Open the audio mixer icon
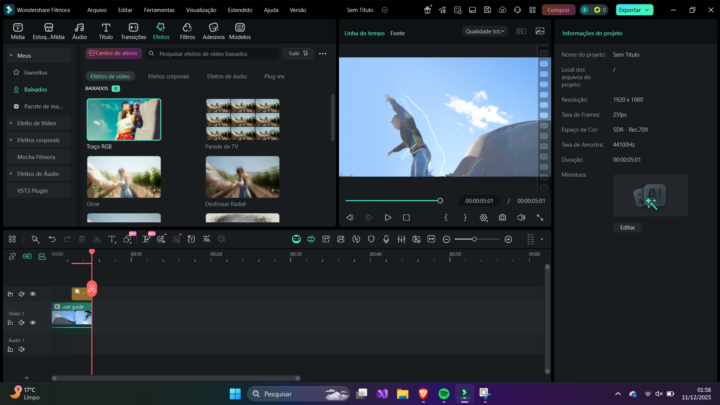720x405 pixels. (401, 239)
